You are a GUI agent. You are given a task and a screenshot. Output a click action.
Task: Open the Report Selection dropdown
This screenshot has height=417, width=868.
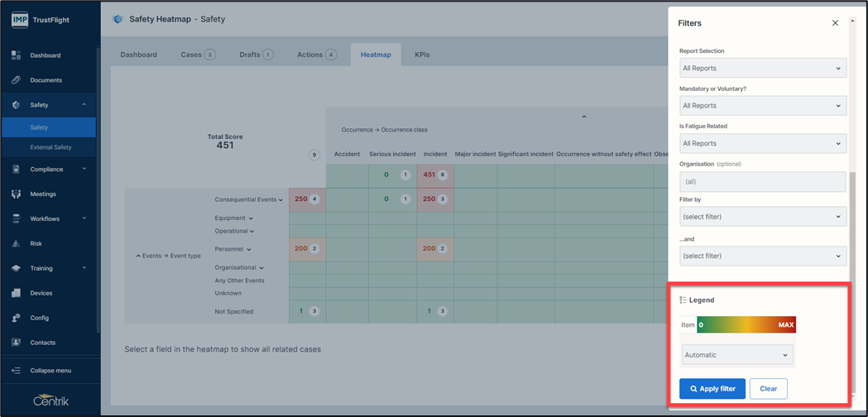tap(761, 69)
